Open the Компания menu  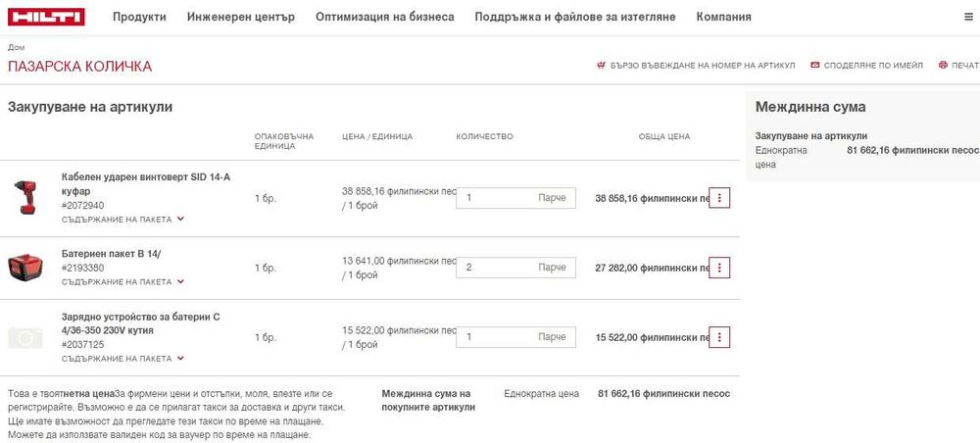pos(724,17)
